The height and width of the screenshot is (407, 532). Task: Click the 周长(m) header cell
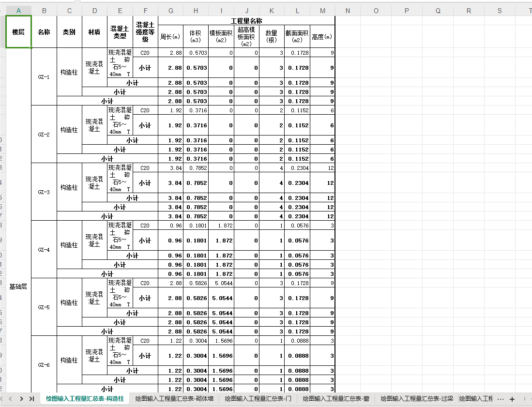[x=171, y=36]
